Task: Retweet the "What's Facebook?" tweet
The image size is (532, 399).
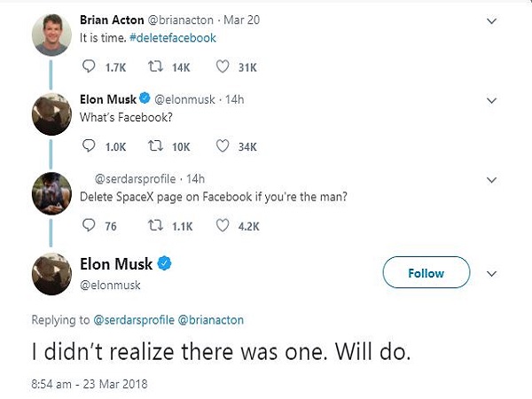Action: 155,146
